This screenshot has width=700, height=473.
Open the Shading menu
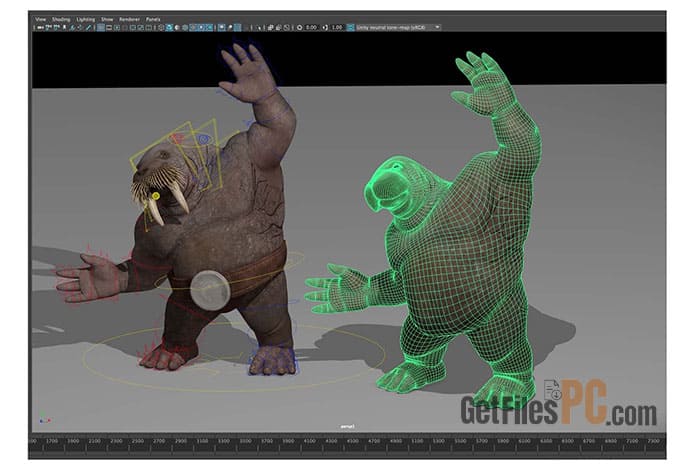61,20
